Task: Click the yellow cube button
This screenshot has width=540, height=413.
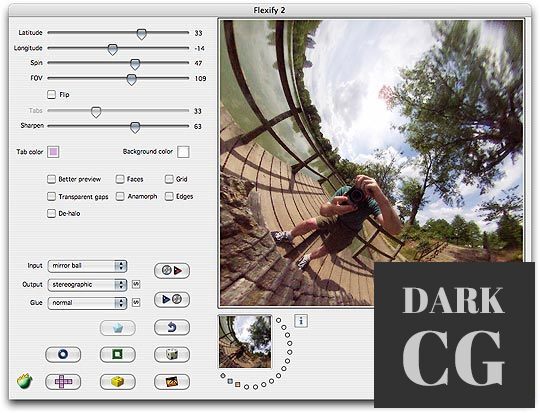Action: (x=118, y=382)
